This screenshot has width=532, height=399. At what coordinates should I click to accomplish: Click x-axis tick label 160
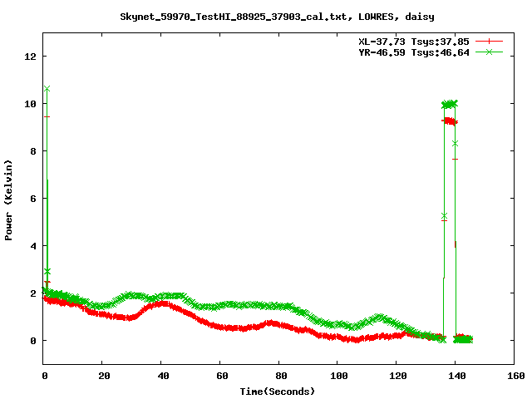point(515,376)
